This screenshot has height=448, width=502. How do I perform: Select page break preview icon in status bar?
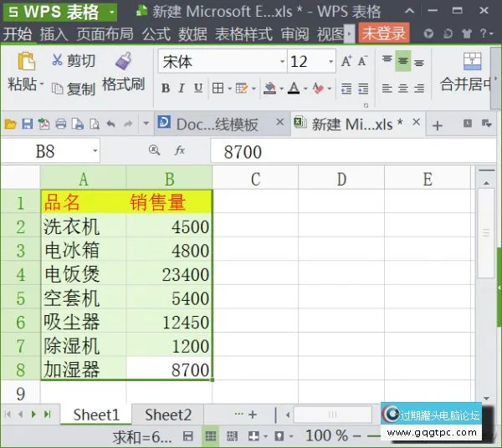pyautogui.click(x=232, y=435)
